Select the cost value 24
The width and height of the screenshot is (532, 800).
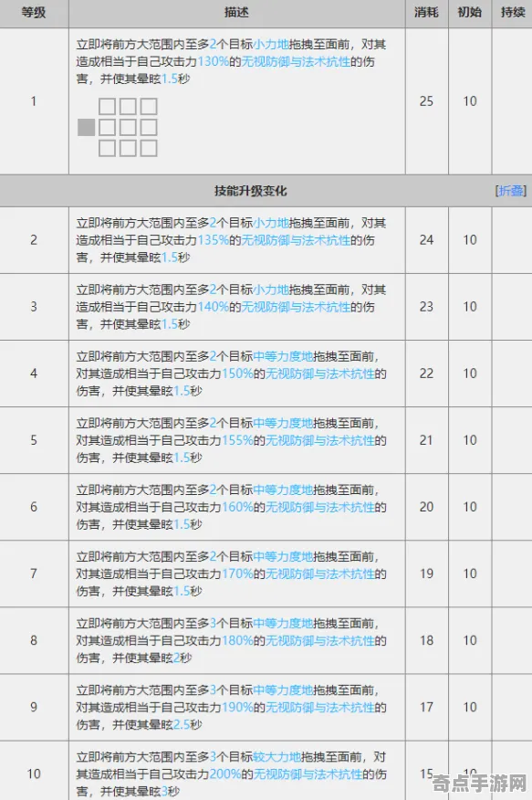(x=426, y=240)
